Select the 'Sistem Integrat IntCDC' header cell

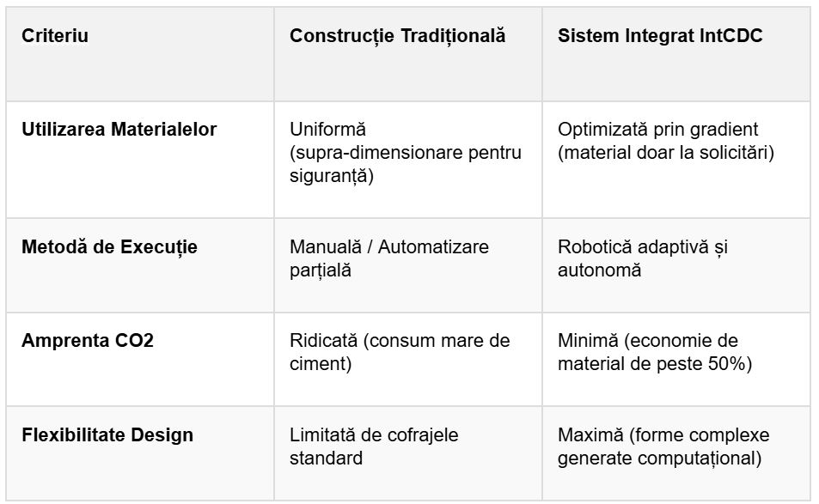pos(660,36)
